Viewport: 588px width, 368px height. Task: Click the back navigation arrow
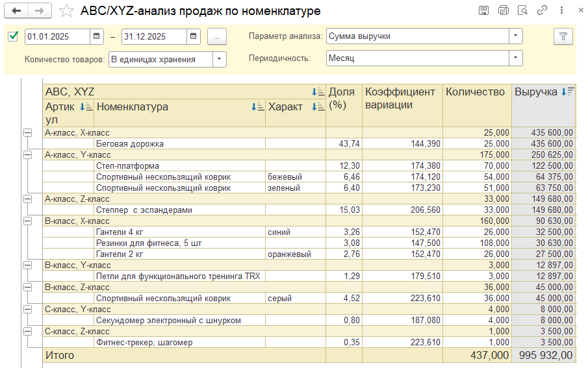click(x=16, y=11)
